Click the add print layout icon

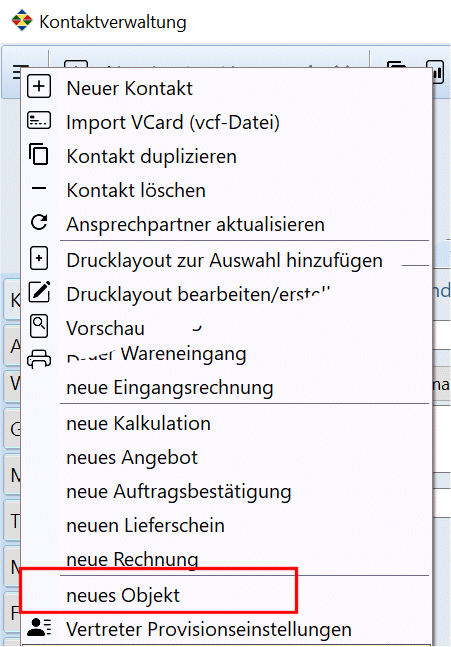click(39, 258)
